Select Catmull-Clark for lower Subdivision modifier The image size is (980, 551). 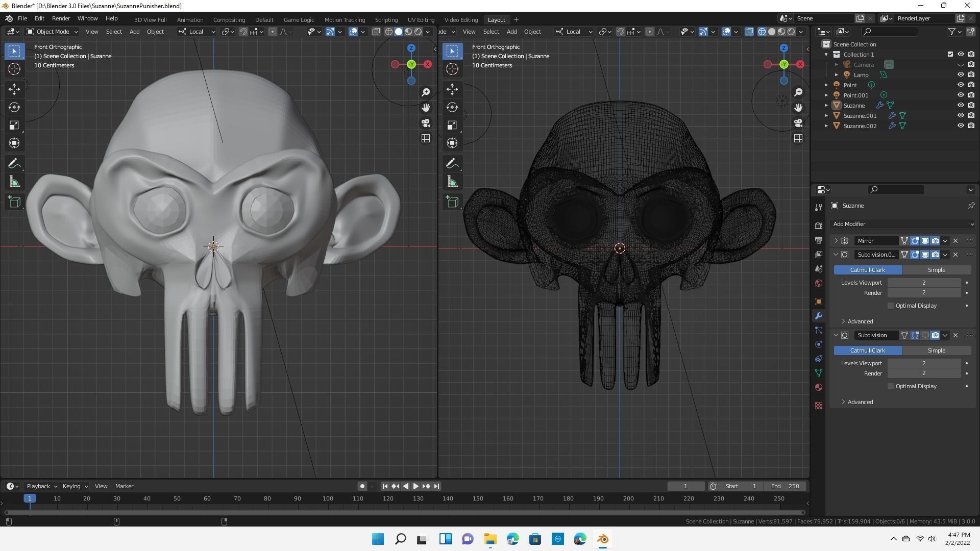pyautogui.click(x=868, y=350)
